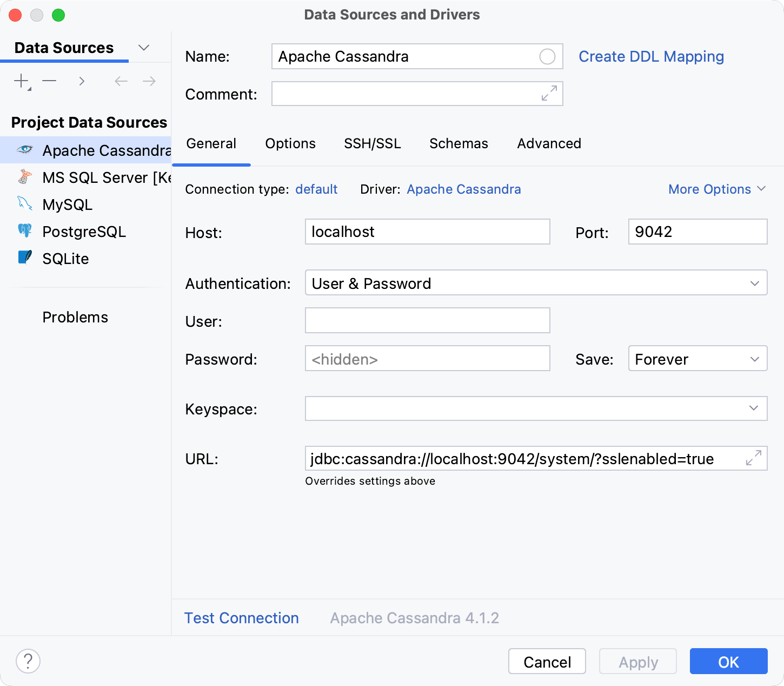Select the MS SQL Server data source icon
The image size is (784, 686).
(x=24, y=177)
